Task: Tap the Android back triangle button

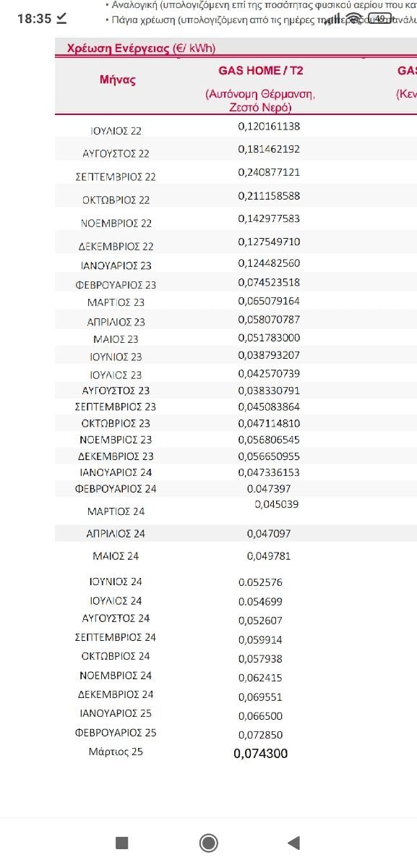Action: [293, 843]
